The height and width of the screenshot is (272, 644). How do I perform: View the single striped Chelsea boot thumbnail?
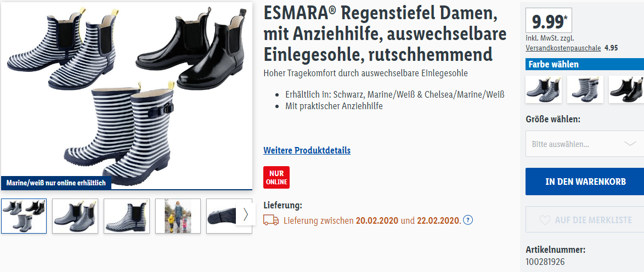(127, 216)
